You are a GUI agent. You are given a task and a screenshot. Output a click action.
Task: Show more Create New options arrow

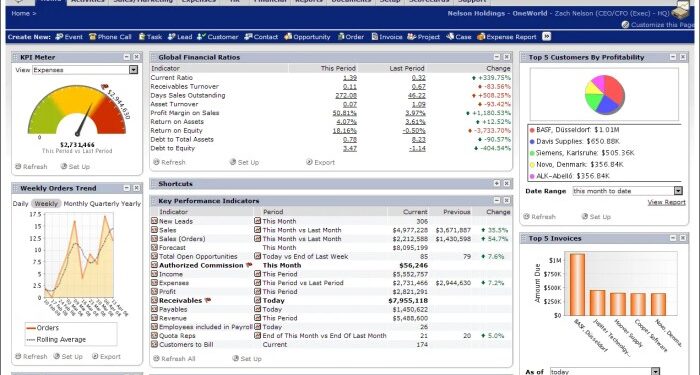pyautogui.click(x=546, y=37)
